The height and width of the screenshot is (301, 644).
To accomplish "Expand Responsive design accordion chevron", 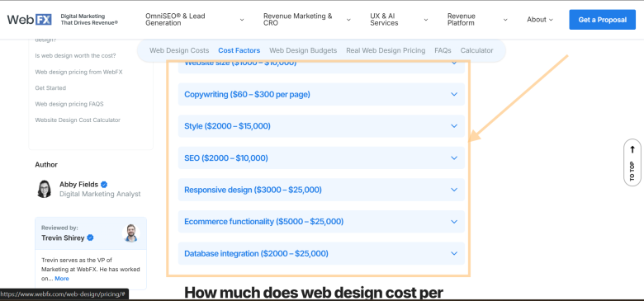I will [454, 190].
